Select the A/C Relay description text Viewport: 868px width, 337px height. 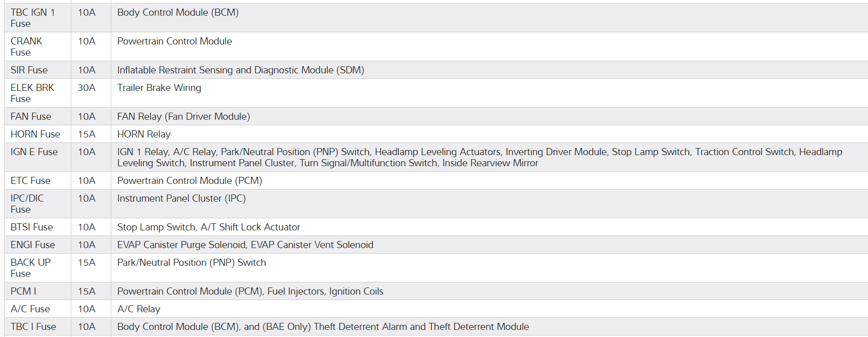[139, 309]
